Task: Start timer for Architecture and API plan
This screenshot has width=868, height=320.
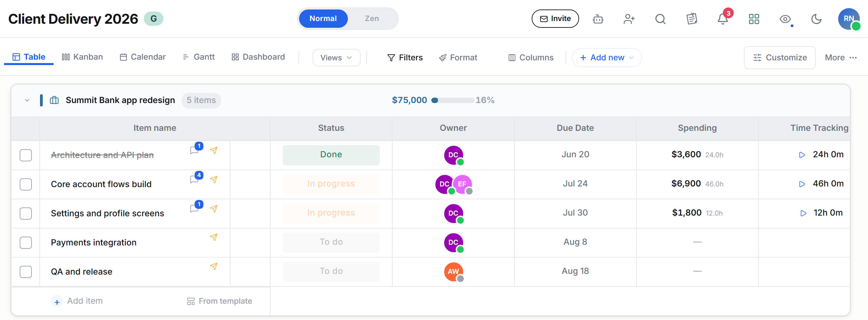Action: (x=802, y=155)
